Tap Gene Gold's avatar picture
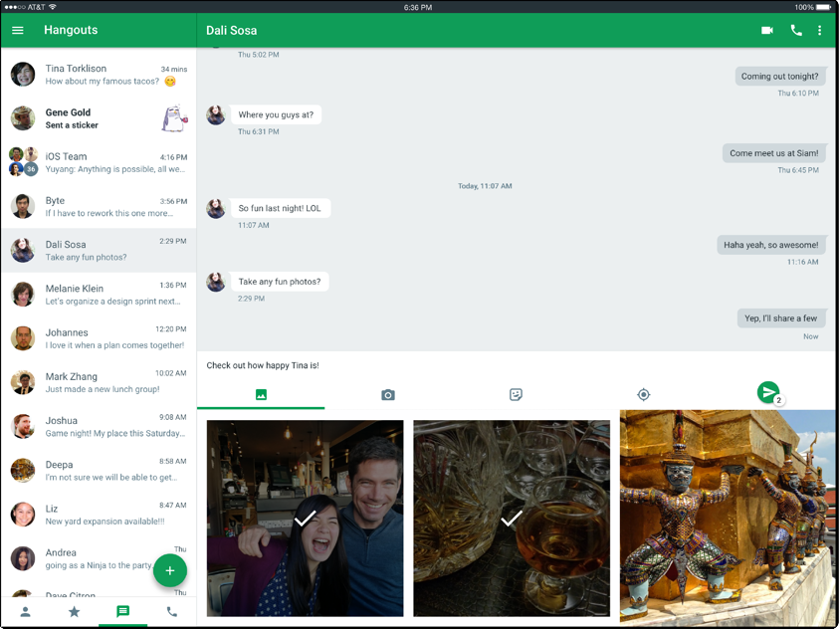 tap(23, 118)
